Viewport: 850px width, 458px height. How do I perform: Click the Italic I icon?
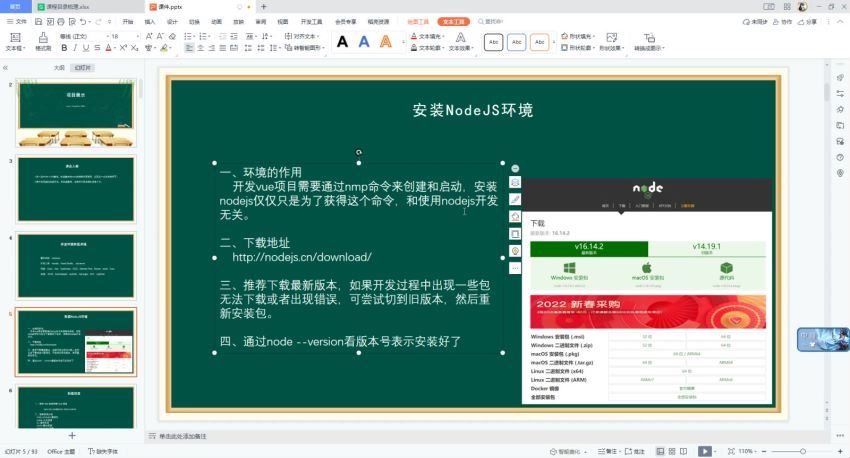[x=75, y=48]
